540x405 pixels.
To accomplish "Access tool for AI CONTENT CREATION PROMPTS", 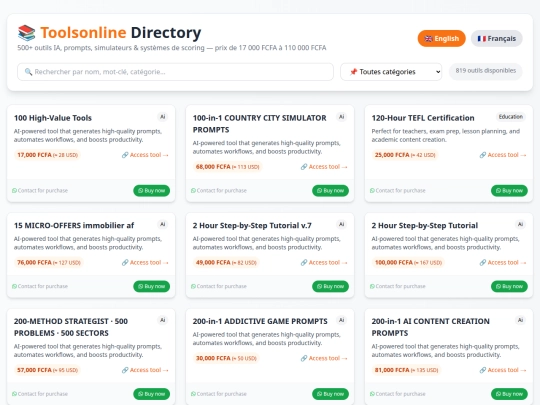I will (x=503, y=370).
